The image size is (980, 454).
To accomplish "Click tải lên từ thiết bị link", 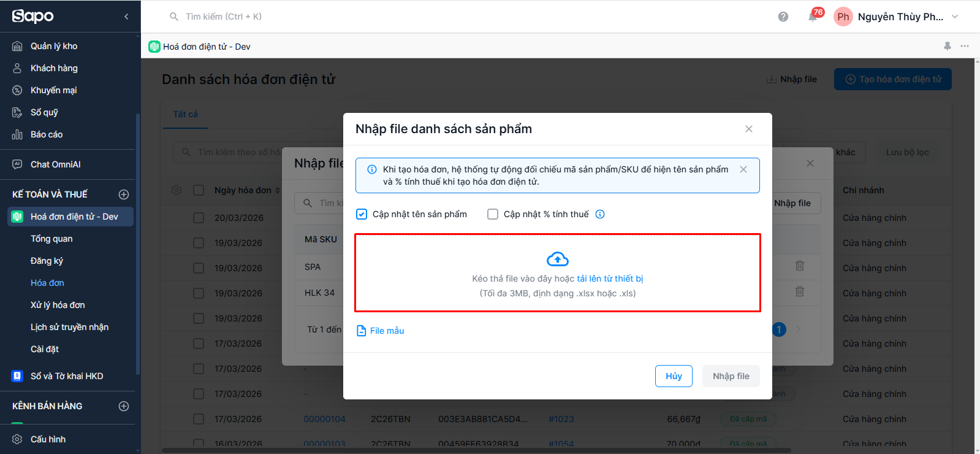I will pos(610,279).
